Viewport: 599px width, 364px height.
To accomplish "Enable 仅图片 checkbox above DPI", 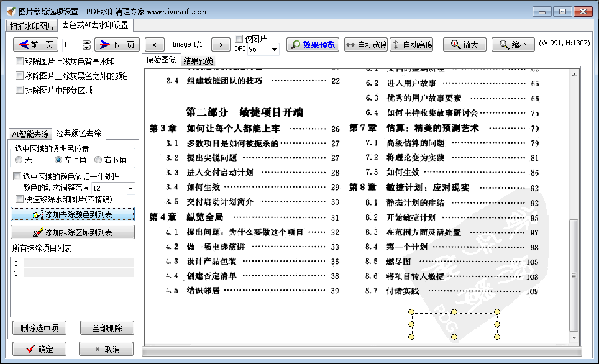I will (239, 39).
